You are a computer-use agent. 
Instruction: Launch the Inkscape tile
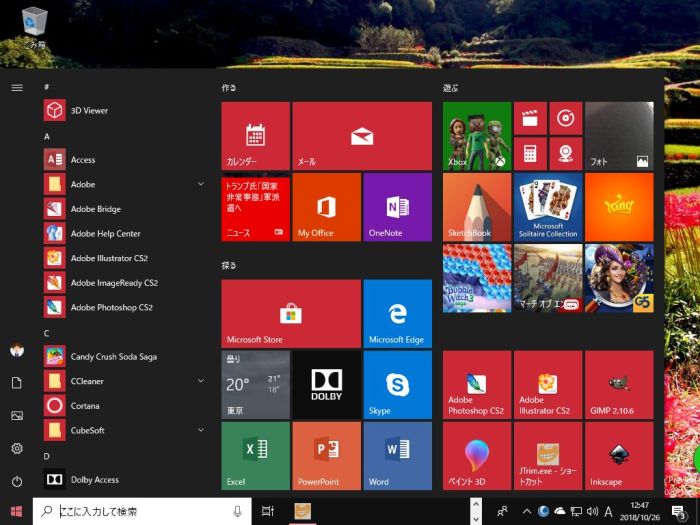619,455
